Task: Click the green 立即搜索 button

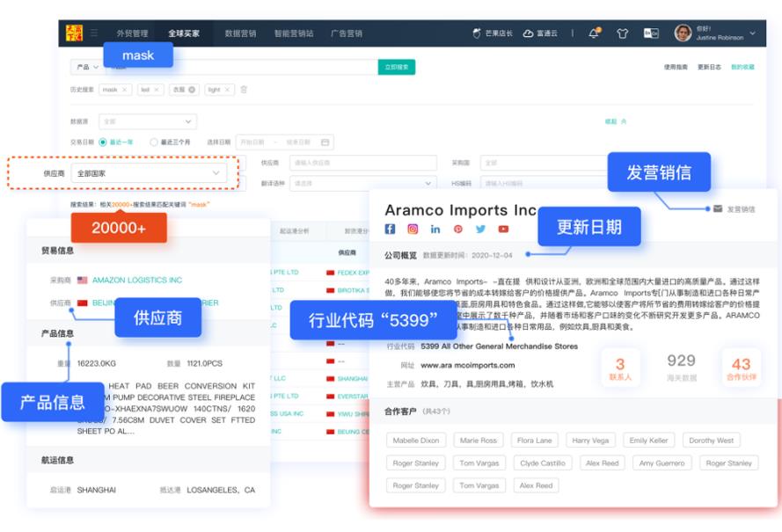Action: 397,67
